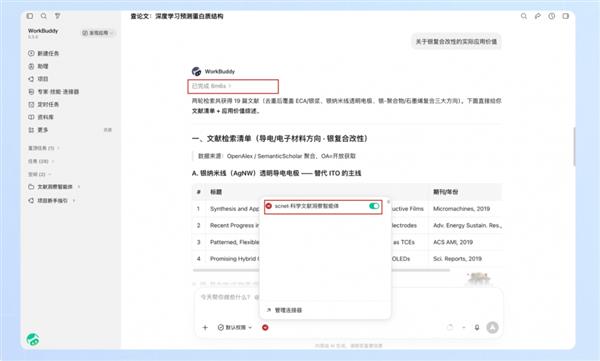This screenshot has height=361, width=600.
Task: Click the circular icon left of microphone
Action: point(450,327)
